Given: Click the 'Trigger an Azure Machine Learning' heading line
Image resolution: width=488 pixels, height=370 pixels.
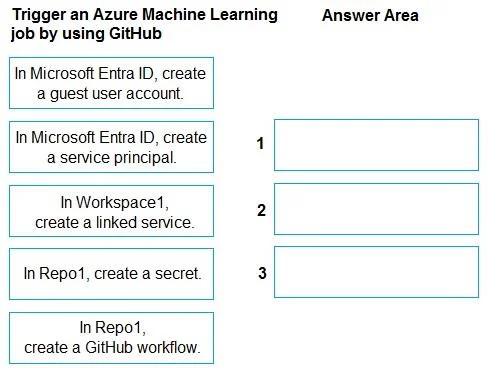Looking at the screenshot, I should 145,15.
